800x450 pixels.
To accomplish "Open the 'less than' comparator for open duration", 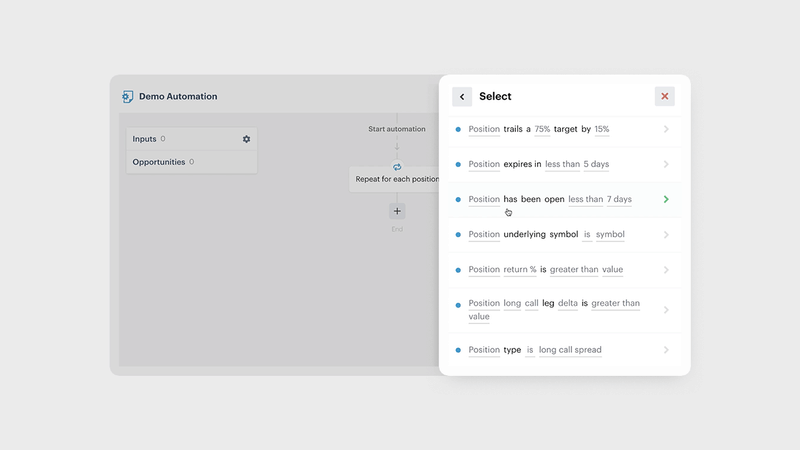I will (585, 199).
